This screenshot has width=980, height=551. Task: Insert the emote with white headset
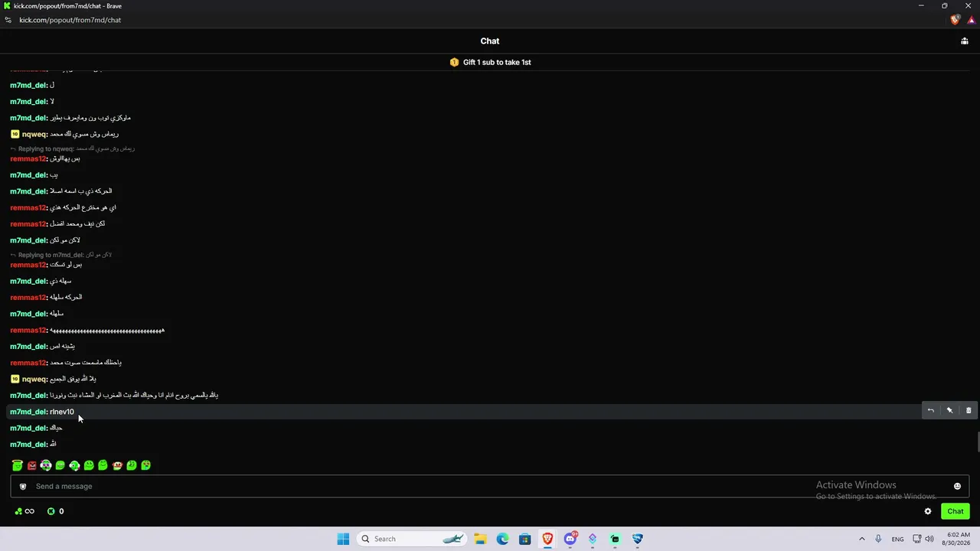tap(74, 465)
